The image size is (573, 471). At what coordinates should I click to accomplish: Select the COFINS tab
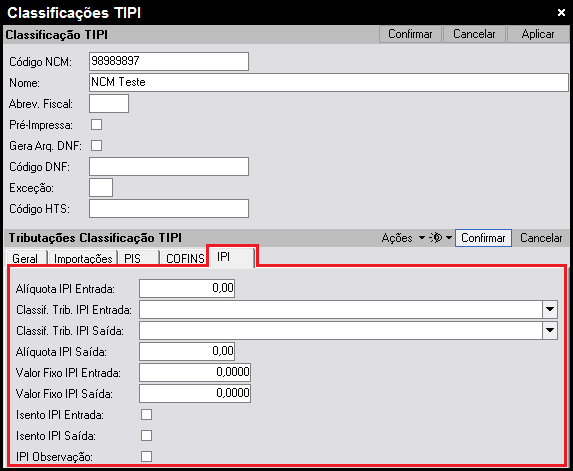click(x=185, y=258)
